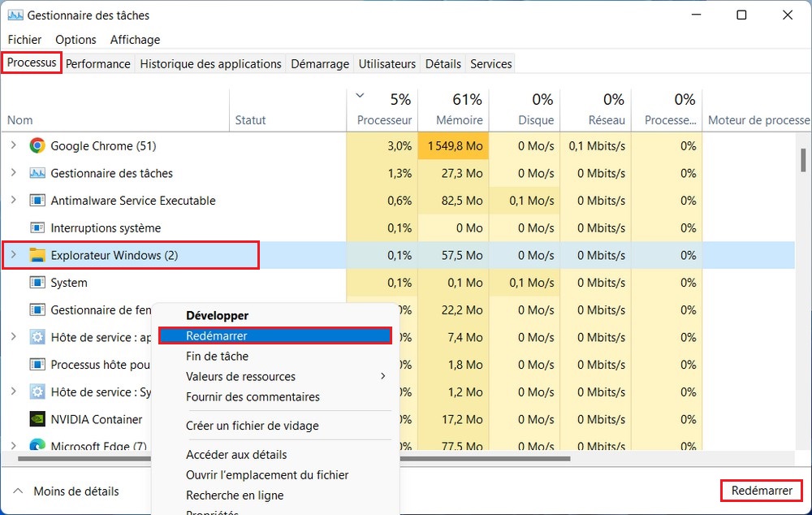Select the Google Chrome process icon

coord(37,146)
